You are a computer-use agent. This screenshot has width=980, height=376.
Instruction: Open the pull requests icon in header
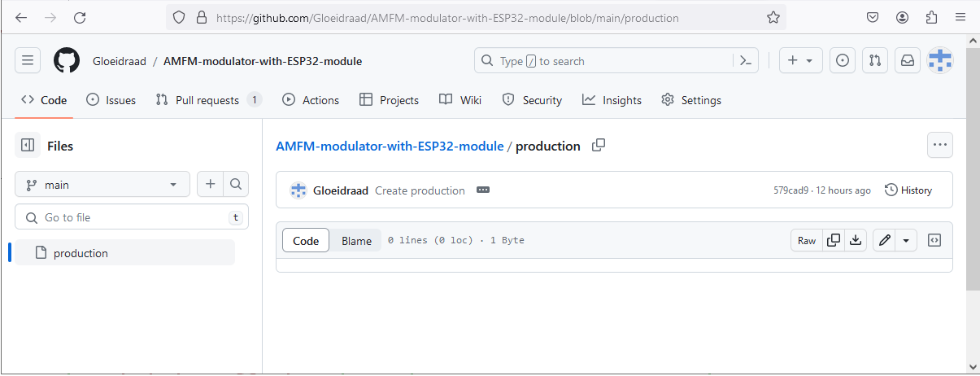click(874, 60)
